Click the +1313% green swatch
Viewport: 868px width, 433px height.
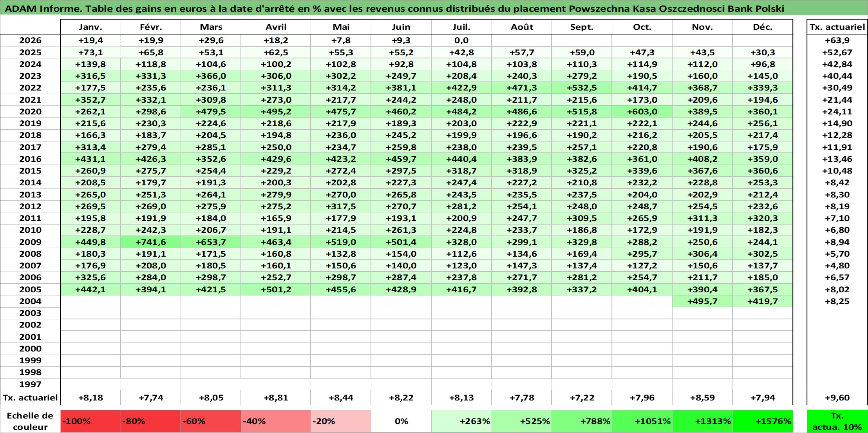point(702,421)
